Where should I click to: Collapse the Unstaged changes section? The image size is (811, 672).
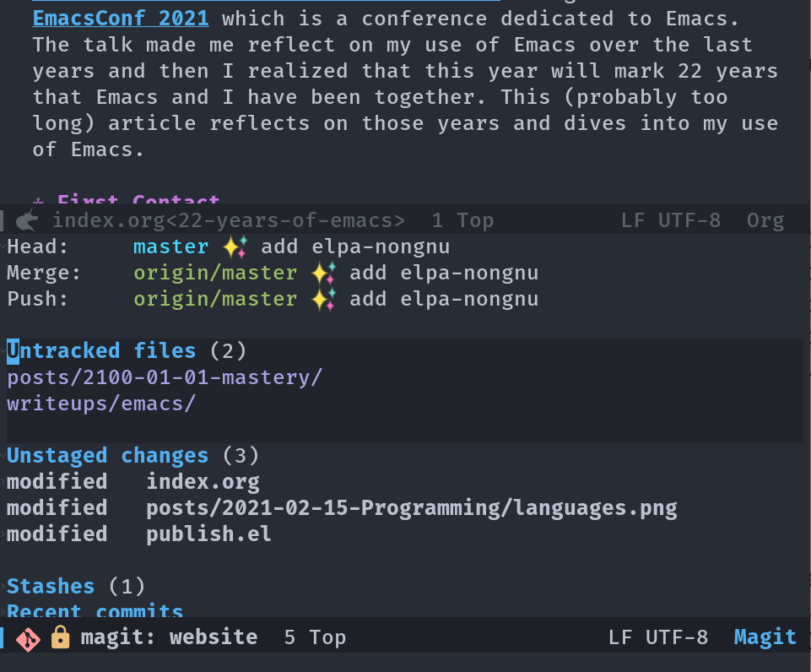(107, 455)
